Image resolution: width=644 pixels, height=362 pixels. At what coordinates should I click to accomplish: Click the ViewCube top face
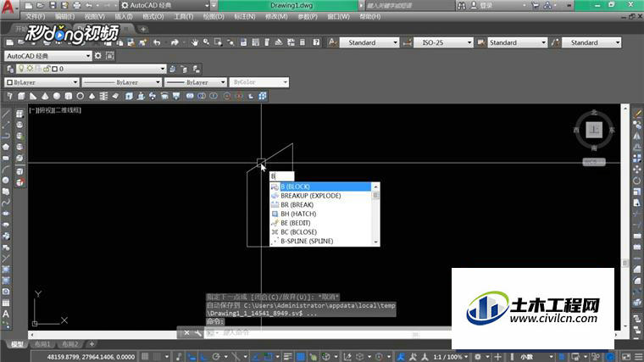tap(594, 130)
